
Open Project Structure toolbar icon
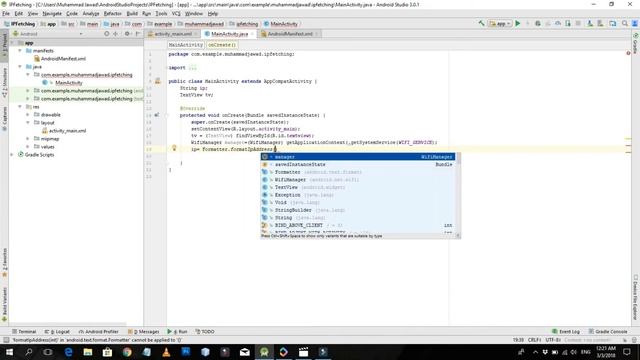pos(613,24)
